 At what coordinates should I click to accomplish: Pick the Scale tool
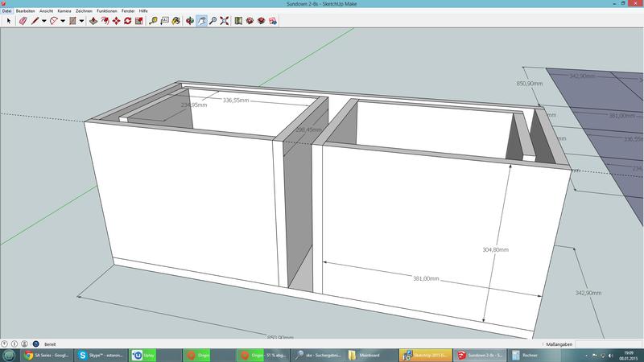(138, 21)
